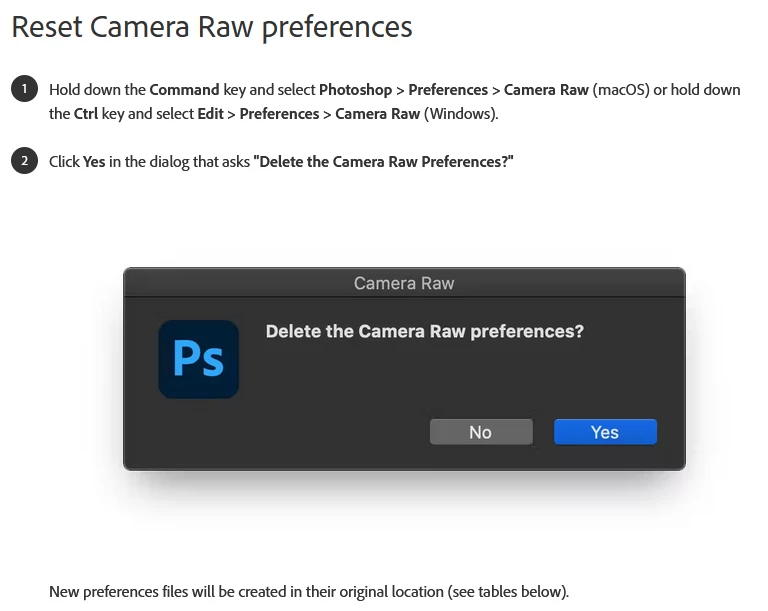The height and width of the screenshot is (611, 768).
Task: Click the bold Preferences after Edit
Action: coord(279,114)
